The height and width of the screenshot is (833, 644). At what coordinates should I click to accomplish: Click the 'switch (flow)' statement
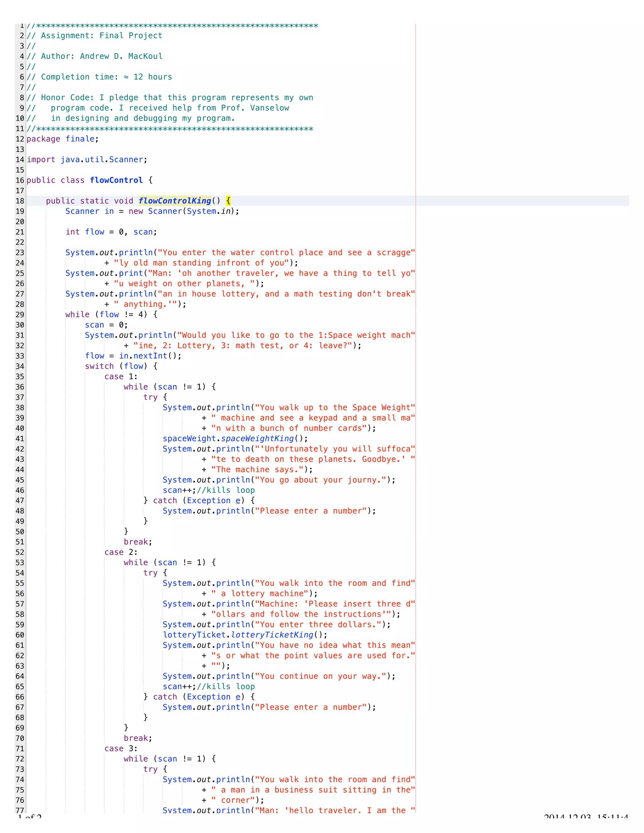tap(121, 366)
